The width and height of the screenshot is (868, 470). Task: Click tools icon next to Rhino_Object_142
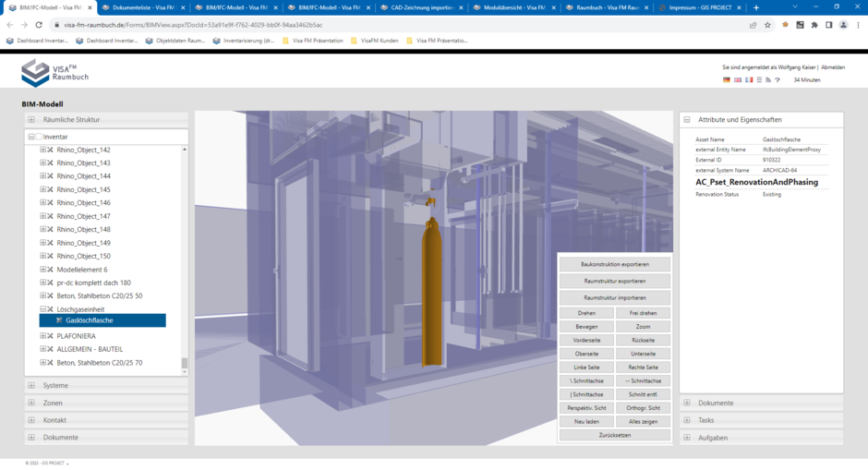(x=51, y=150)
